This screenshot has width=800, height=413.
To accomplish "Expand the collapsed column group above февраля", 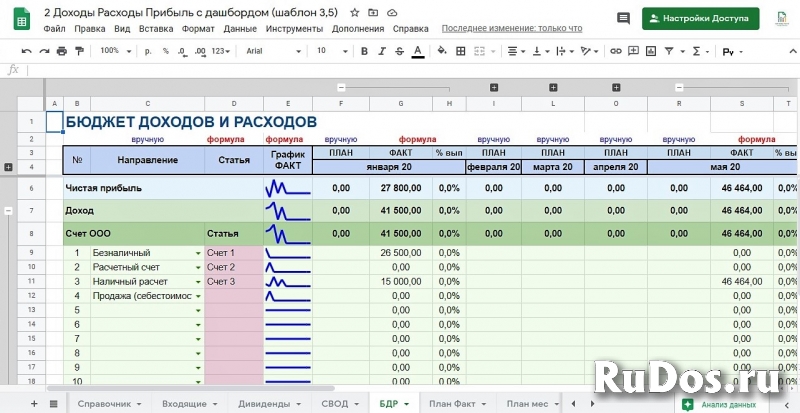I will [494, 87].
